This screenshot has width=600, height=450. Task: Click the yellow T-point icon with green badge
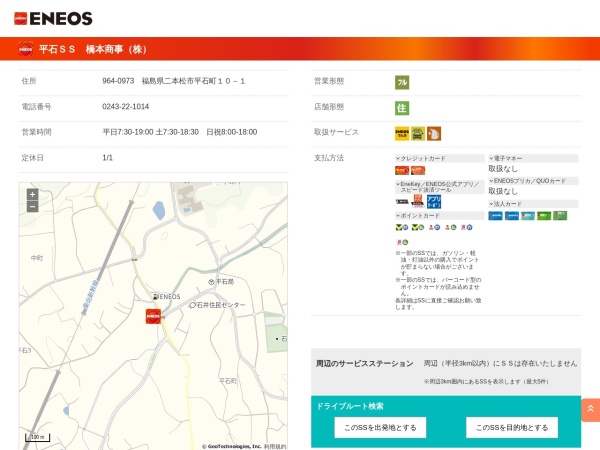[417, 227]
